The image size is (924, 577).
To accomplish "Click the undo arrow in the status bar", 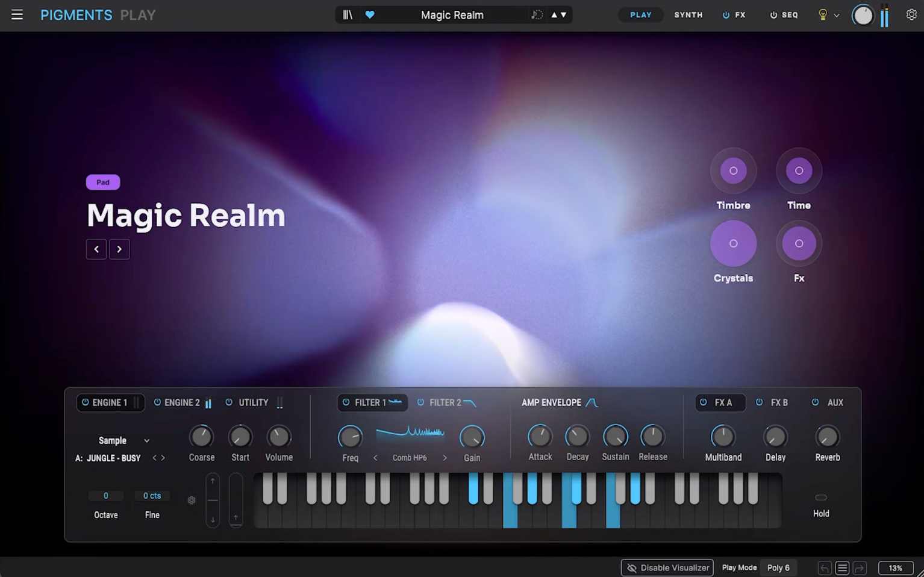I will 825,567.
